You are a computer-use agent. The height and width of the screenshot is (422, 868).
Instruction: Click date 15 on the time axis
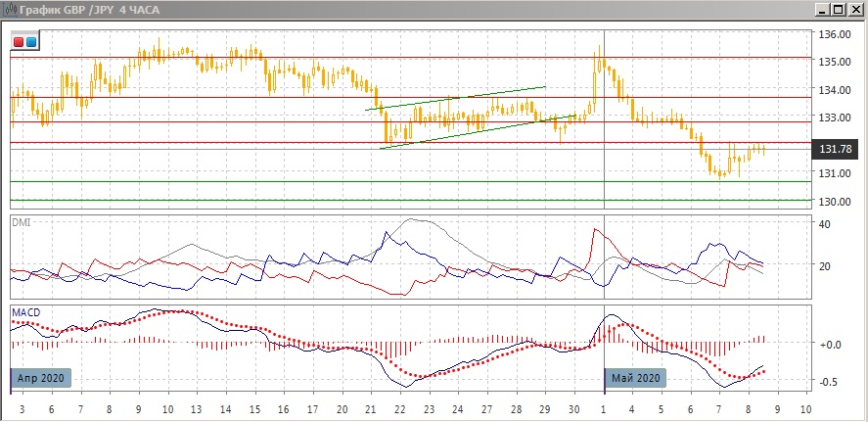(x=254, y=409)
